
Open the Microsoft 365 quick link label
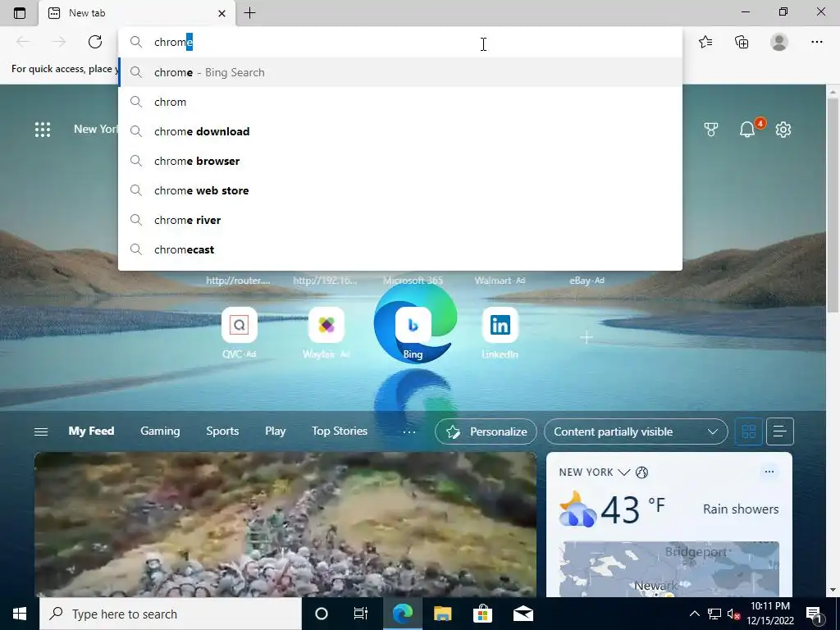tap(413, 281)
